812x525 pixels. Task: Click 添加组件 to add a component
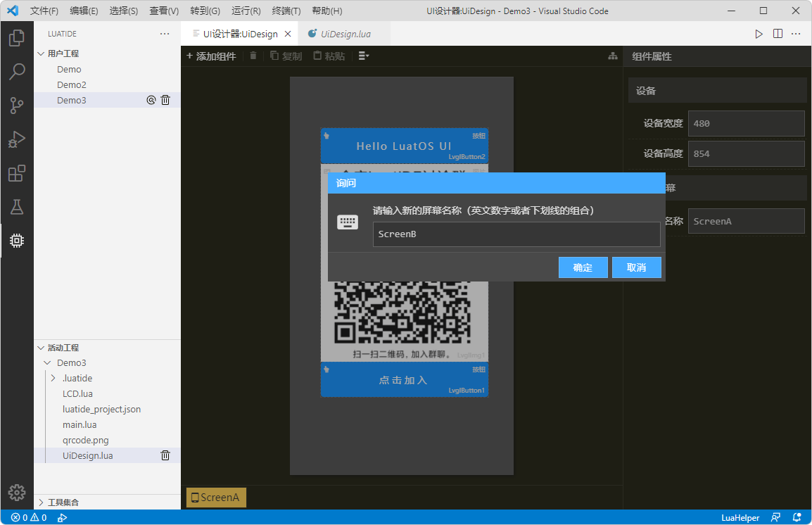pyautogui.click(x=211, y=56)
